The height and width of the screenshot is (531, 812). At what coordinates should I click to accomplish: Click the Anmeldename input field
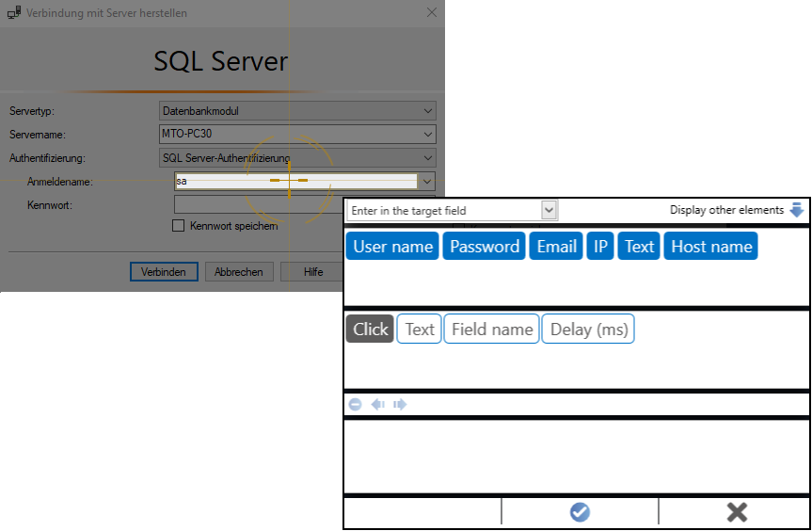(x=295, y=182)
